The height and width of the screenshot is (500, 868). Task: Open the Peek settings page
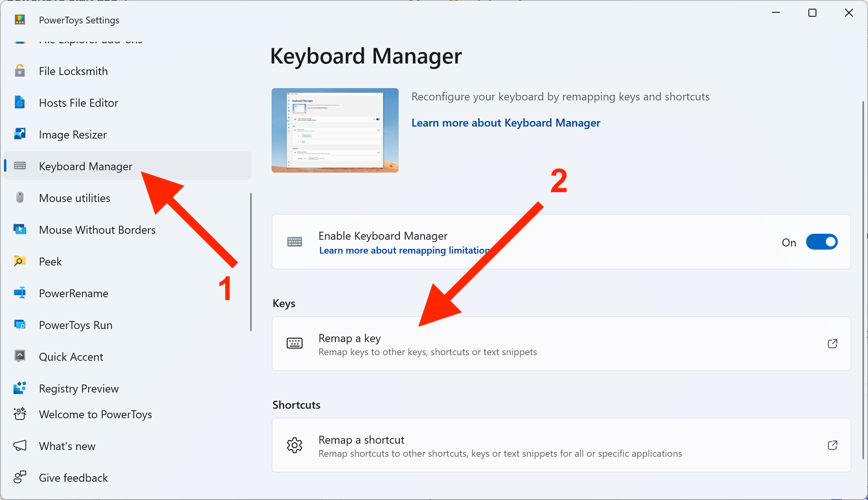pyautogui.click(x=128, y=262)
